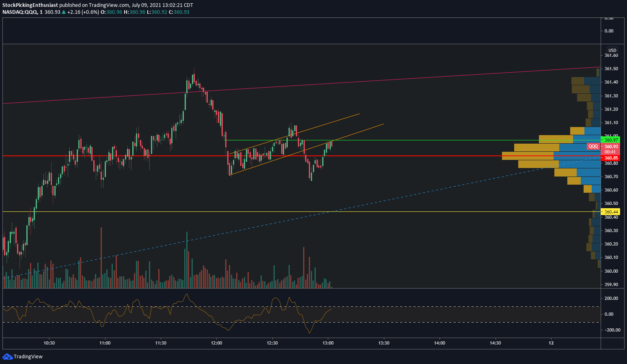The width and height of the screenshot is (627, 364).
Task: Click the 360.50 price axis tick
Action: tap(611, 203)
